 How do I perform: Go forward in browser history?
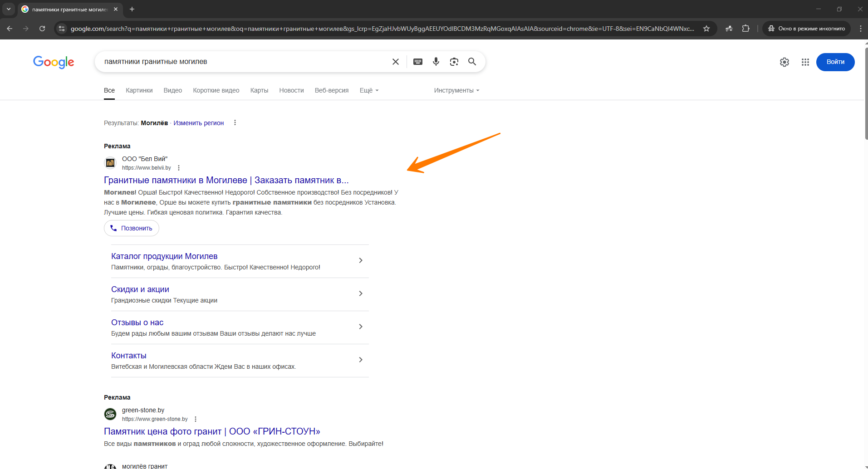[26, 29]
